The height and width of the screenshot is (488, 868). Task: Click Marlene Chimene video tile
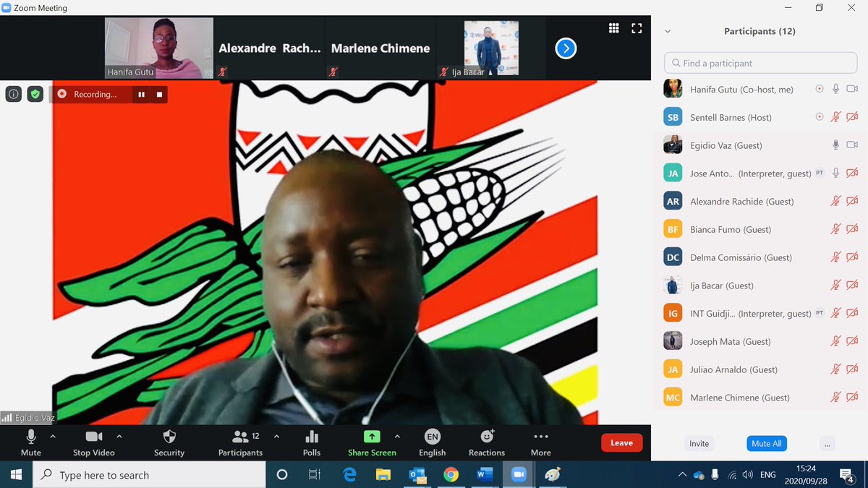[380, 48]
